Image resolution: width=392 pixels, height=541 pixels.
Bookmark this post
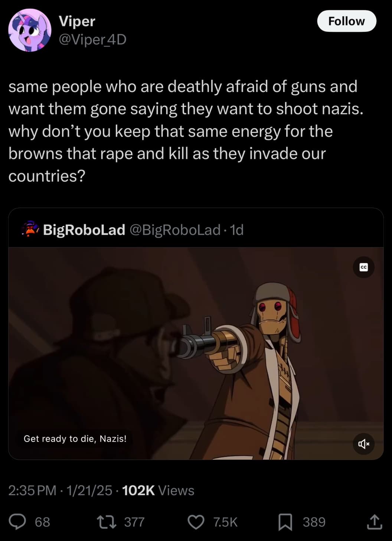[x=285, y=522]
